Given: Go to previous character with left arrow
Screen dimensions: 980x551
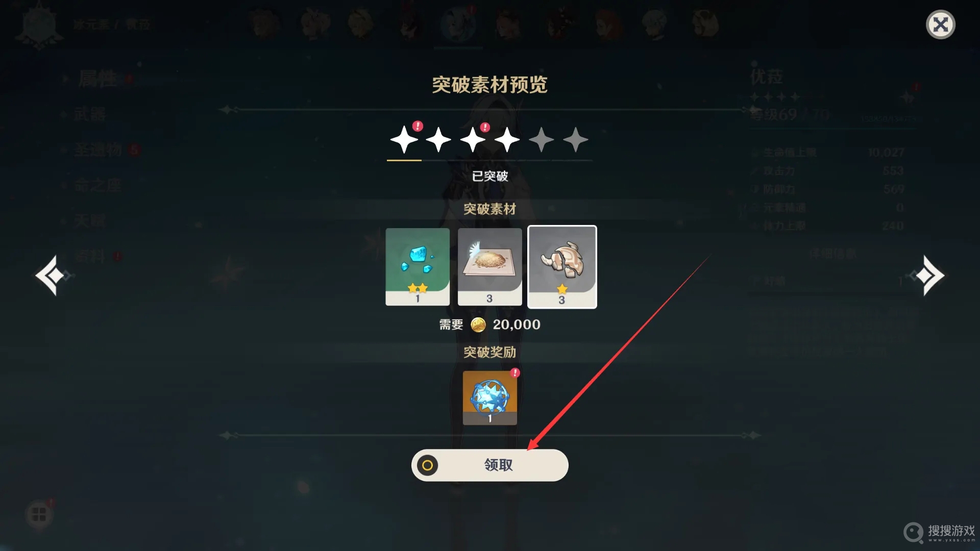Looking at the screenshot, I should point(52,275).
